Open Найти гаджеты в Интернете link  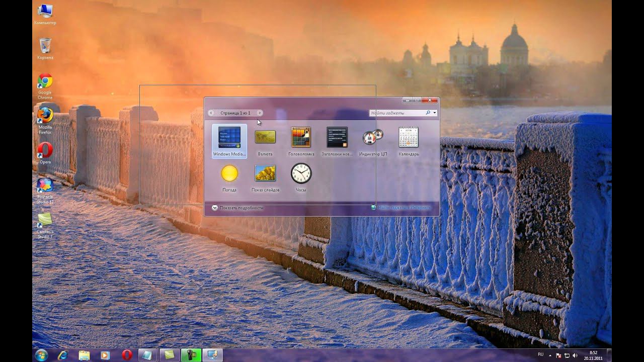[401, 207]
